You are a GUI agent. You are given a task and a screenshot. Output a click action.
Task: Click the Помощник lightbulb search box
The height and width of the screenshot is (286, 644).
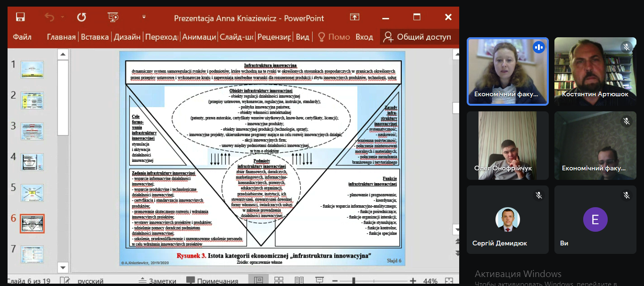point(334,37)
